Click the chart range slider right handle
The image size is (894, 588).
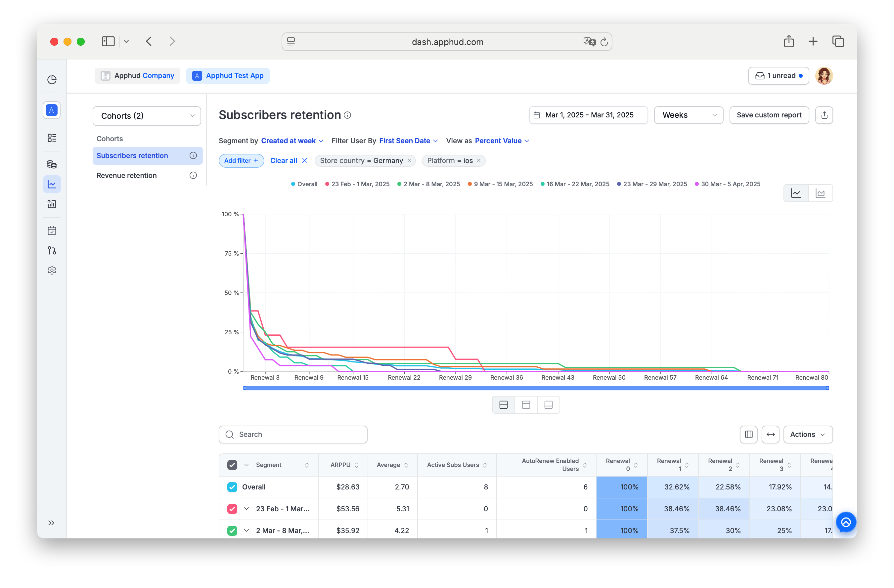click(827, 388)
